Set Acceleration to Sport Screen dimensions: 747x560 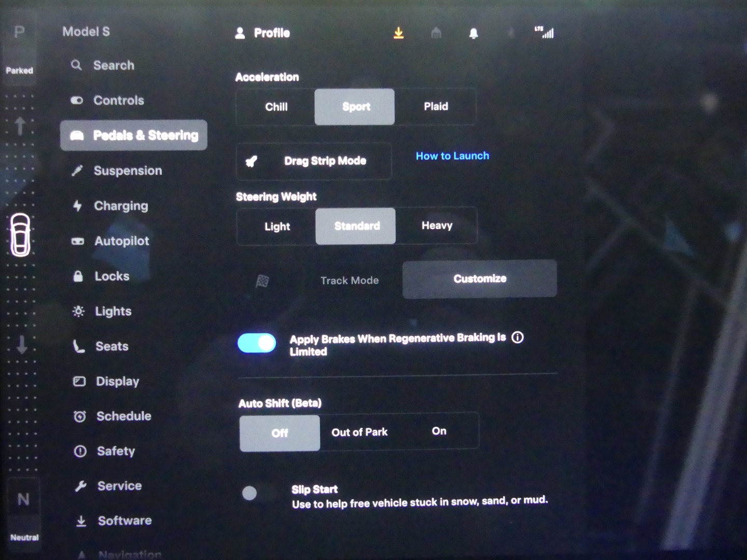coord(355,107)
